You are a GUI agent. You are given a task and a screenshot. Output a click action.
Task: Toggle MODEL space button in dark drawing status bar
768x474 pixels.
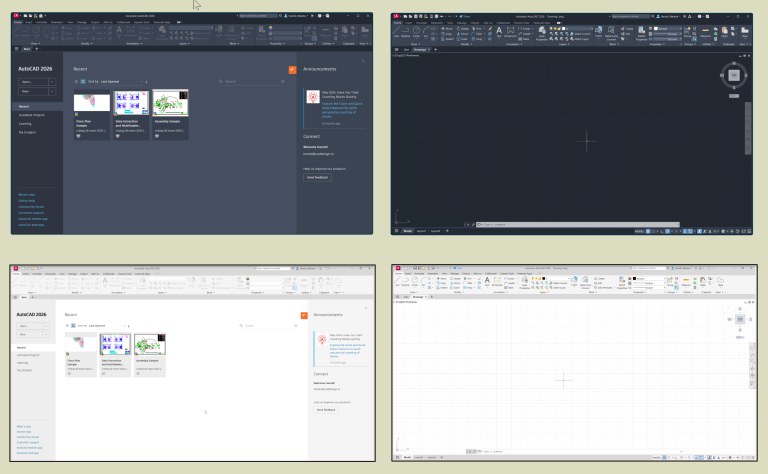pos(639,231)
